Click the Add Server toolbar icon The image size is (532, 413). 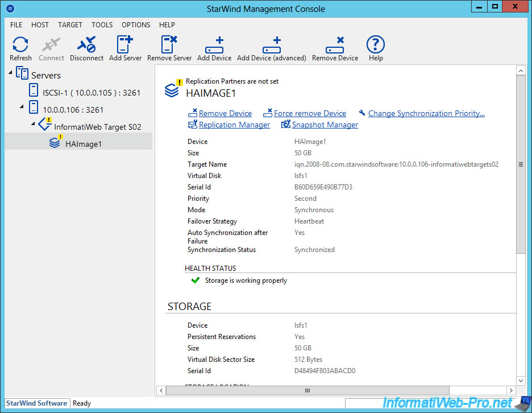click(125, 44)
